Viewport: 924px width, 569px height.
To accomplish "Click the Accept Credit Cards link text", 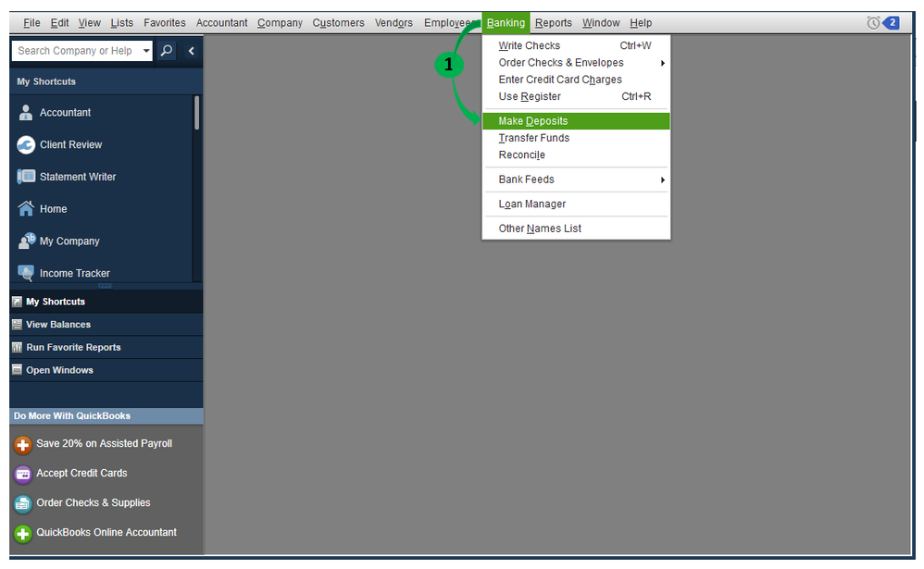I will (81, 473).
